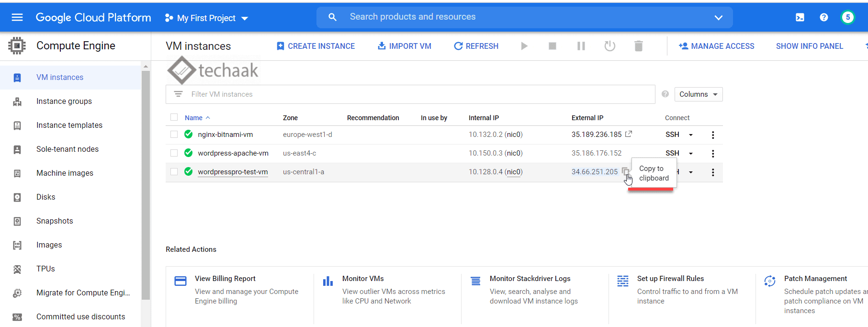Expand SSH options for wordpress-apache-vm
868x327 pixels.
(x=691, y=154)
